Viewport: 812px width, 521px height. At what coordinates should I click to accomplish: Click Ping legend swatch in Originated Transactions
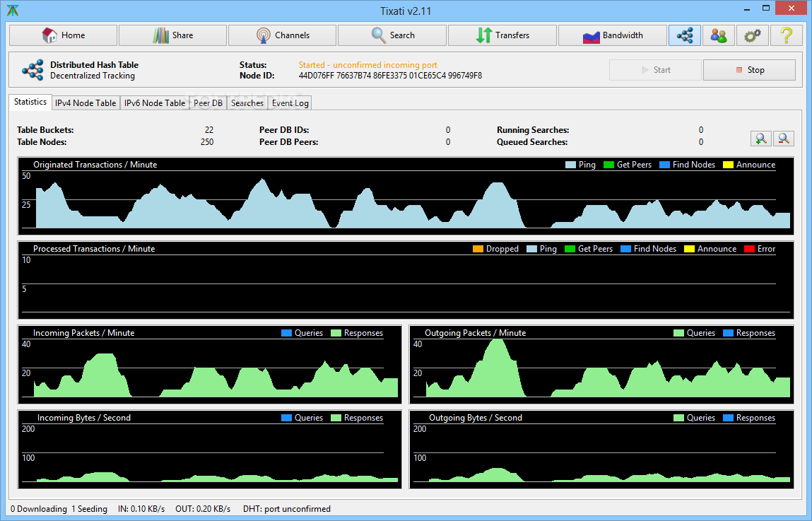click(x=571, y=165)
